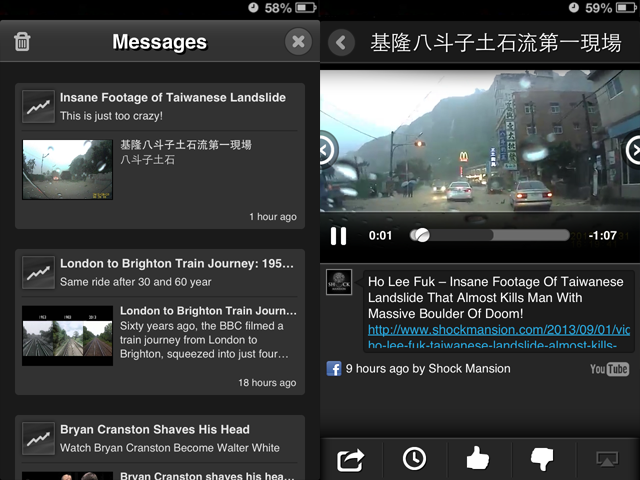Viewport: 640px width, 480px height.
Task: Open the shockmansion.com link in description
Action: pos(498,337)
